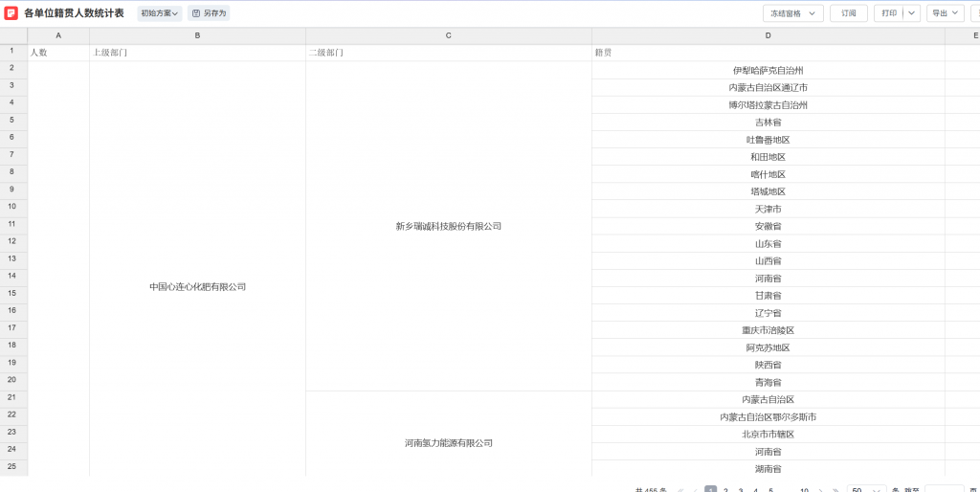The width and height of the screenshot is (980, 492).
Task: Select column C header
Action: 448,35
